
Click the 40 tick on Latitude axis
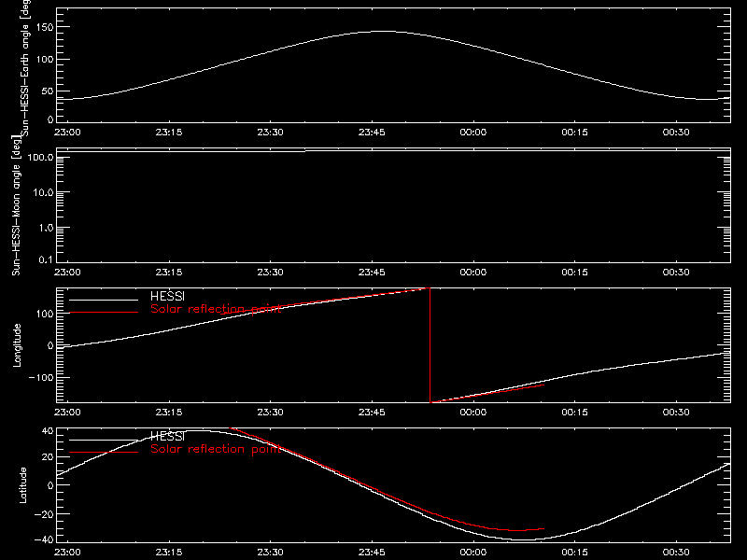point(48,431)
